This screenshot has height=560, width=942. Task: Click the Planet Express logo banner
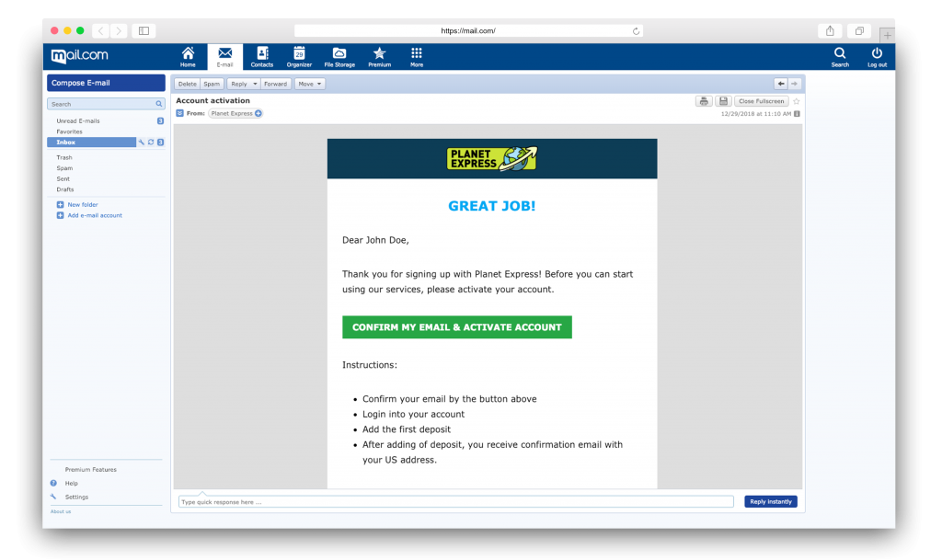click(492, 158)
